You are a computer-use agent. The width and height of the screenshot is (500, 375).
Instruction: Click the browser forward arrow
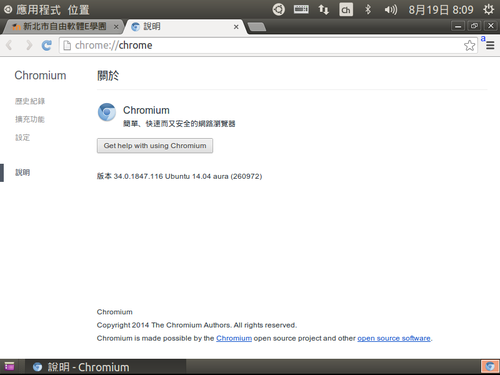tap(29, 45)
